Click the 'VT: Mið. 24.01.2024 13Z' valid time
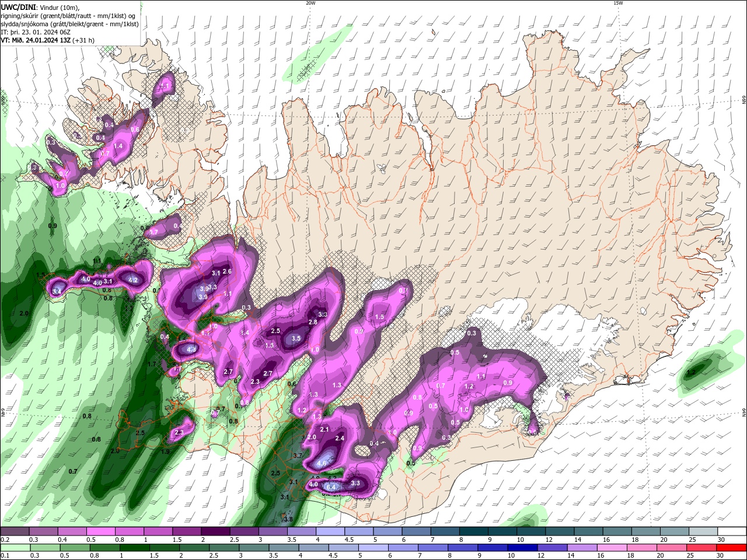Viewport: 747px width, 560px height. tap(36, 40)
